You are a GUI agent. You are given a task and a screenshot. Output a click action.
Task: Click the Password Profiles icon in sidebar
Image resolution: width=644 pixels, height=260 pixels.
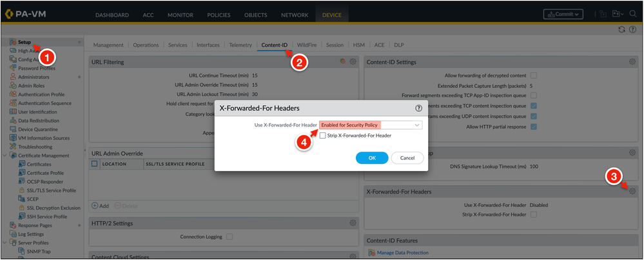point(13,68)
